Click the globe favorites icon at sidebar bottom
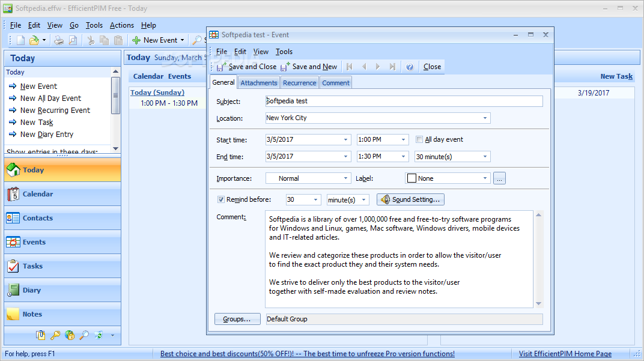Image resolution: width=644 pixels, height=361 pixels. coord(70,335)
